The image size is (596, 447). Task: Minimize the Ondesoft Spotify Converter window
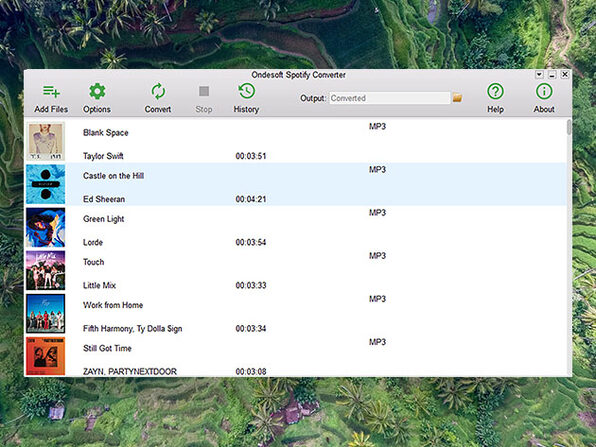click(552, 74)
